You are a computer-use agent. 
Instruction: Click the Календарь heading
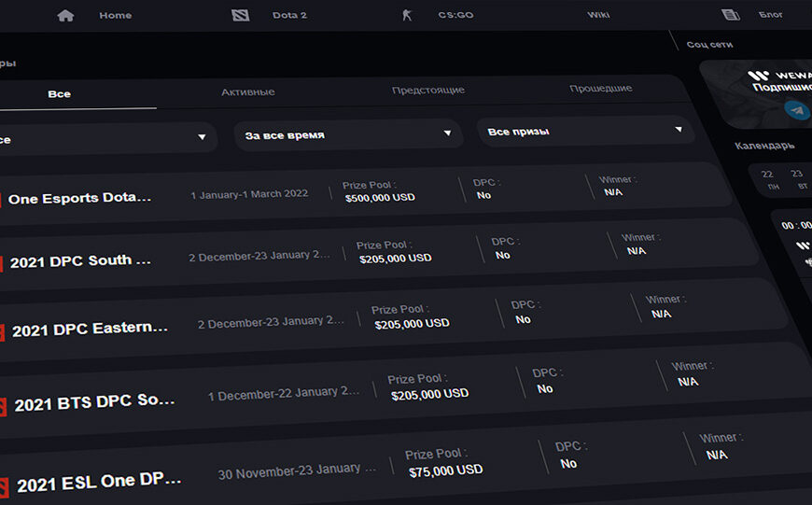pos(764,146)
